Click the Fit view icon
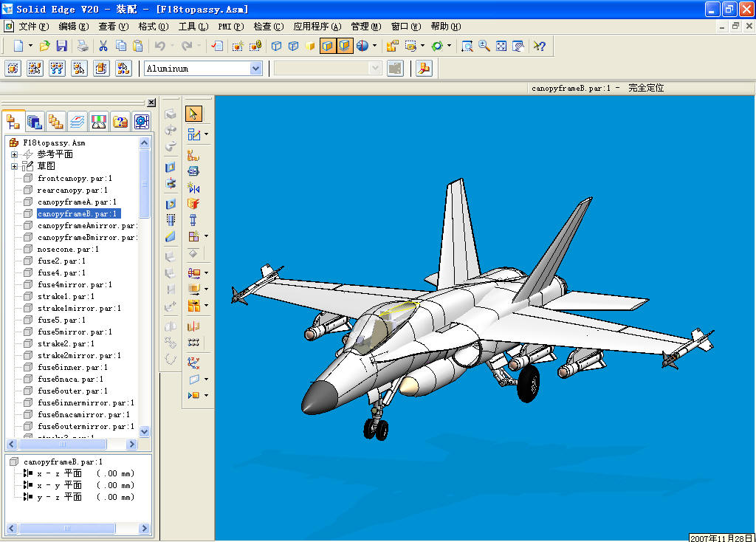756x542 pixels. pos(501,46)
